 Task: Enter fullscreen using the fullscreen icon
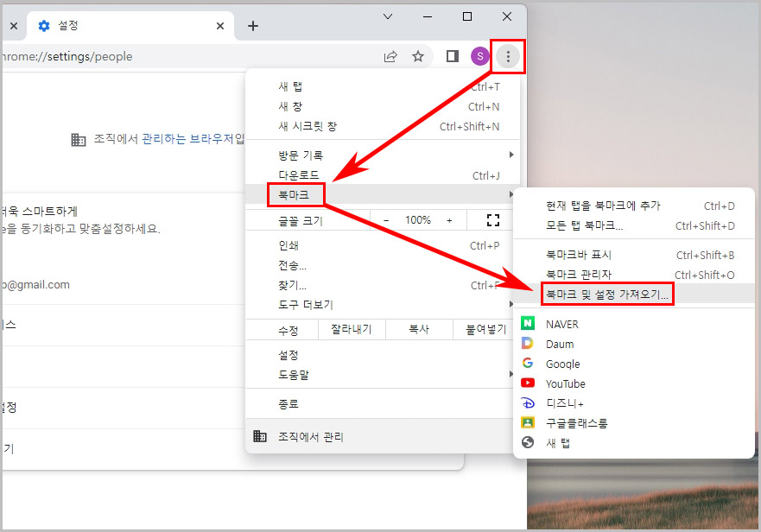tap(492, 220)
